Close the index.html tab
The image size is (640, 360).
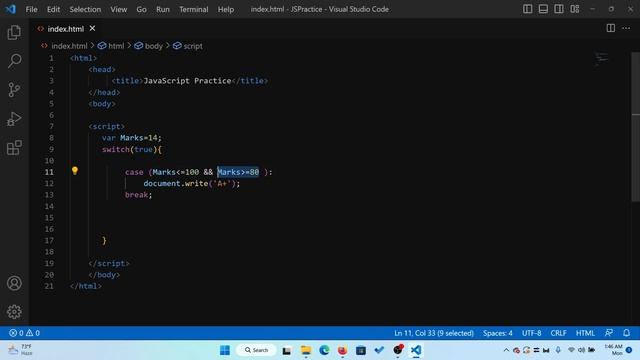click(x=92, y=28)
